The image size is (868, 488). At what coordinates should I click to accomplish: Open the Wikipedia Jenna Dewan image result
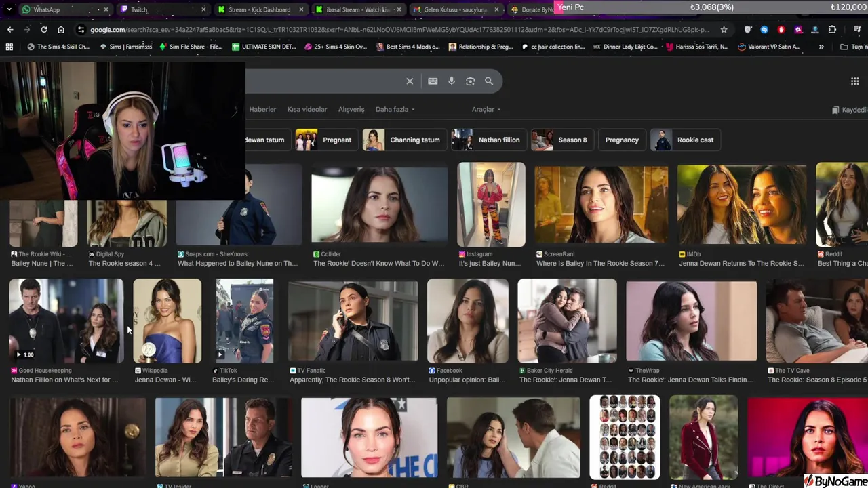pos(167,321)
